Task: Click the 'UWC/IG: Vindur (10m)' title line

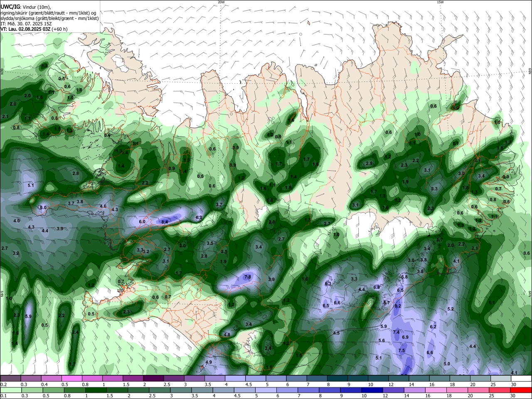Action: pos(25,7)
